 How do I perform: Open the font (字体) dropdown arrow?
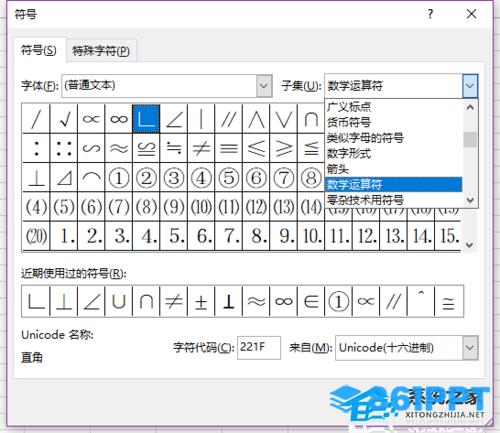point(264,86)
